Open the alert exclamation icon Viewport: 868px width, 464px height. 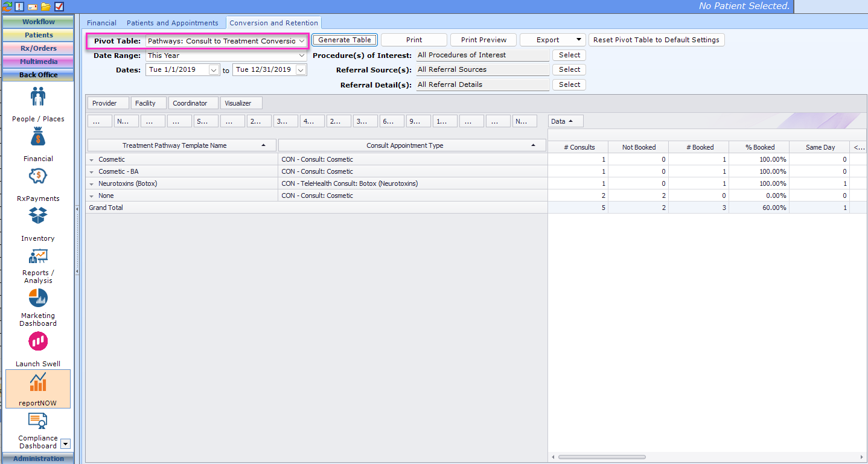coord(19,5)
